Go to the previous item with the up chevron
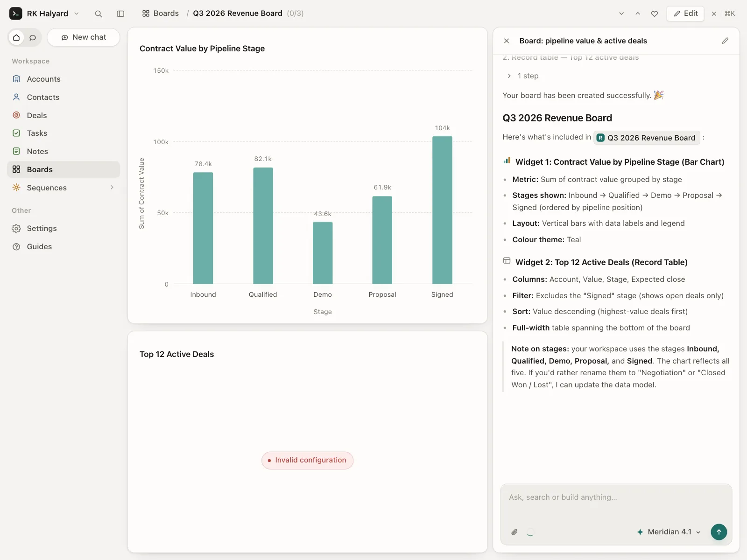 coord(638,14)
